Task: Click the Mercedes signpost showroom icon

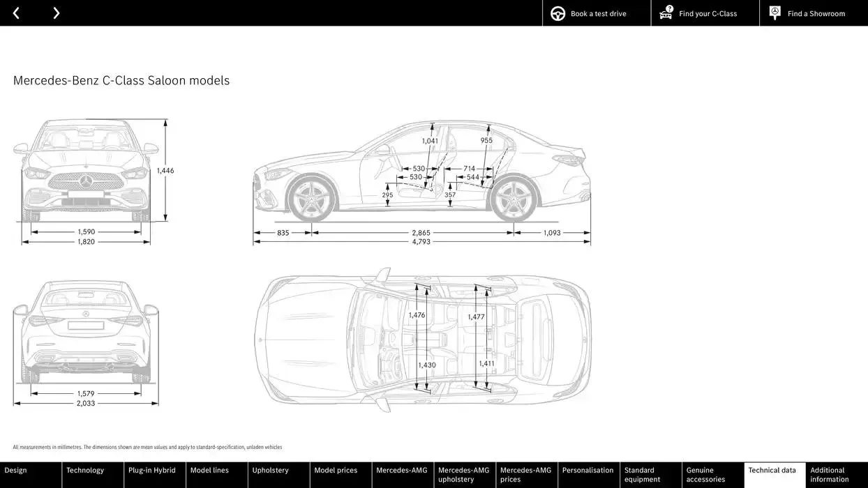Action: click(x=774, y=12)
